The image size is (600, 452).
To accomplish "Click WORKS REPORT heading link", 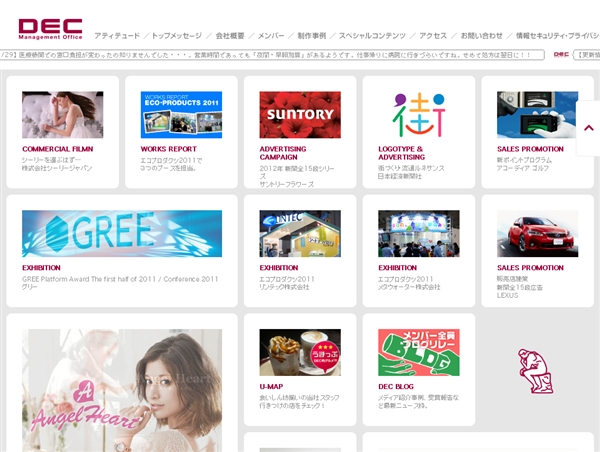I will 168,149.
